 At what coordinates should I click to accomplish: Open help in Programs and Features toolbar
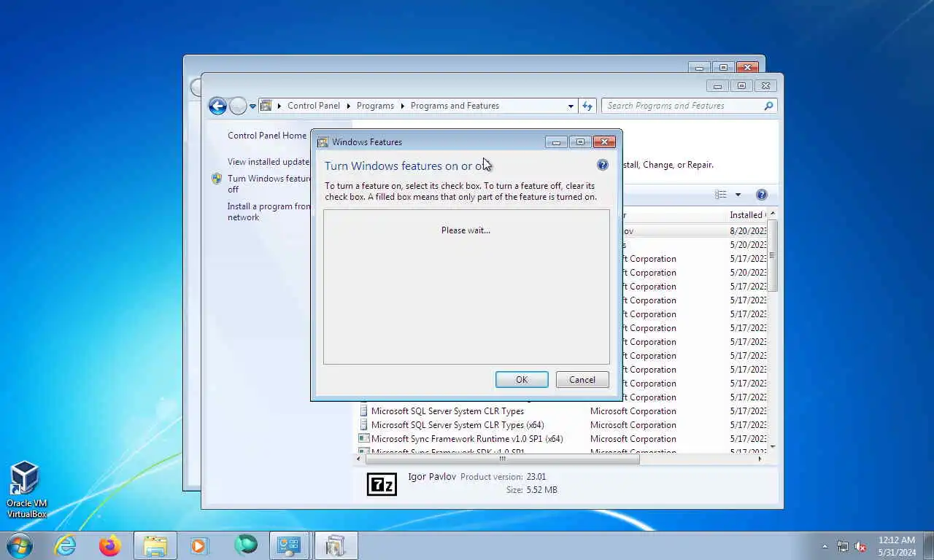[762, 195]
